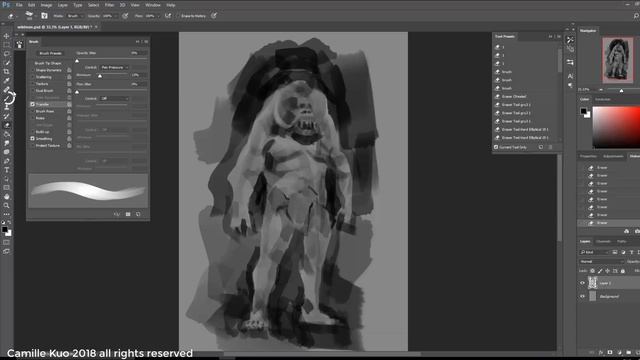The width and height of the screenshot is (640, 360).
Task: Select the Eraser tool in left toolbar
Action: pos(7,125)
